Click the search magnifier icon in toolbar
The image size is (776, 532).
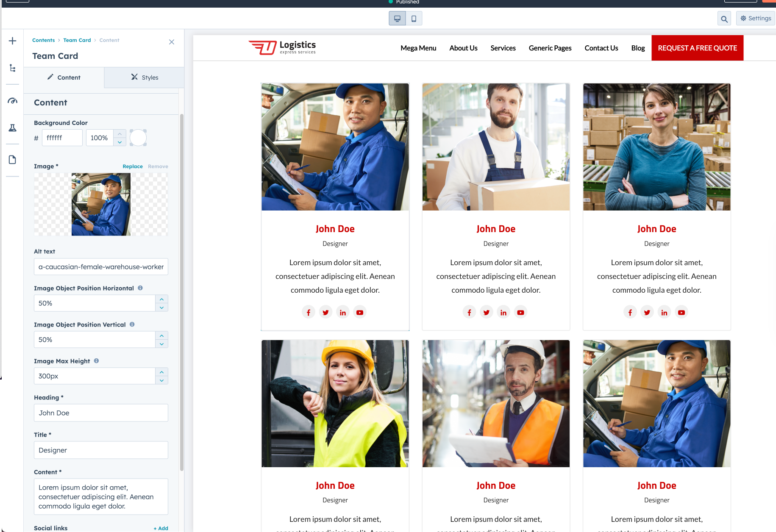724,19
